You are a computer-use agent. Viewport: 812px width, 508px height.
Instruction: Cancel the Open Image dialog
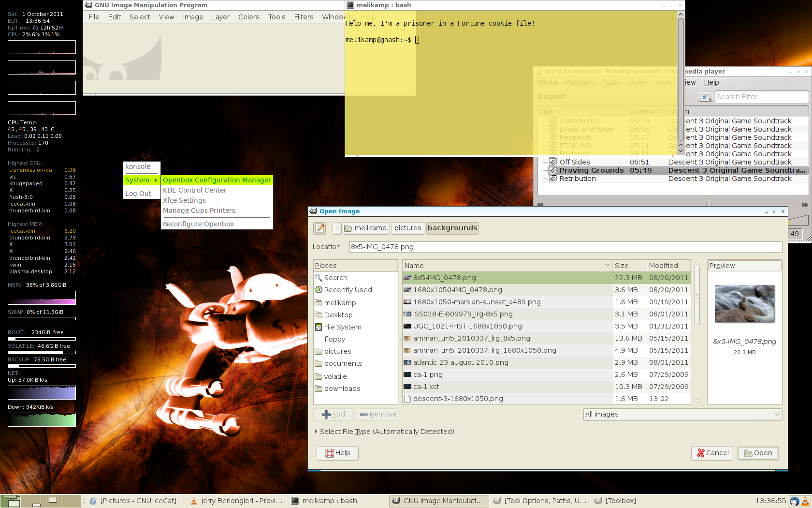tap(712, 453)
